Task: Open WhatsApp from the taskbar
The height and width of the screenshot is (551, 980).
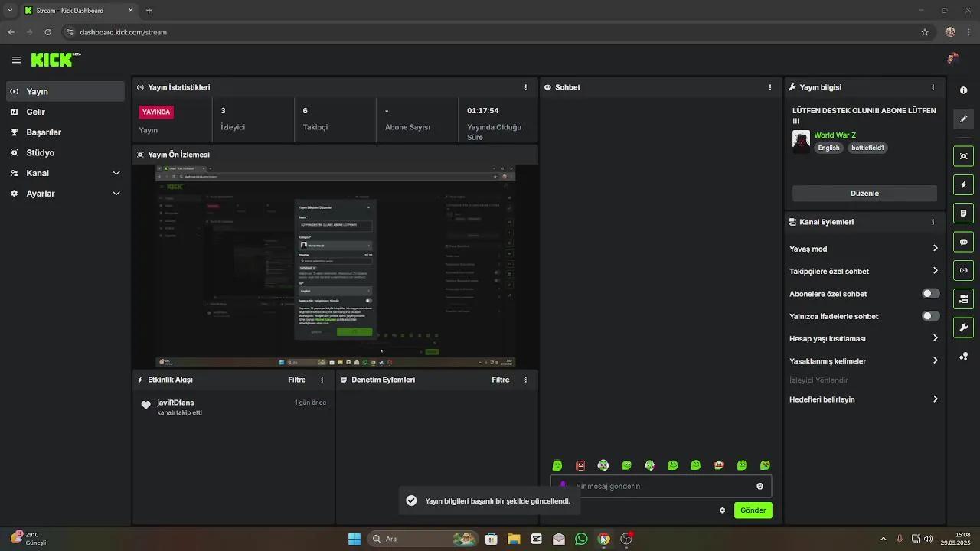Action: tap(581, 539)
